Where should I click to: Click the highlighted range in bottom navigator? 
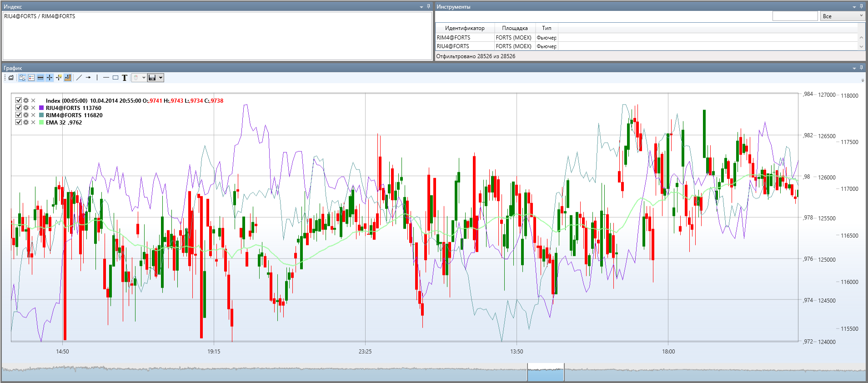click(x=546, y=372)
